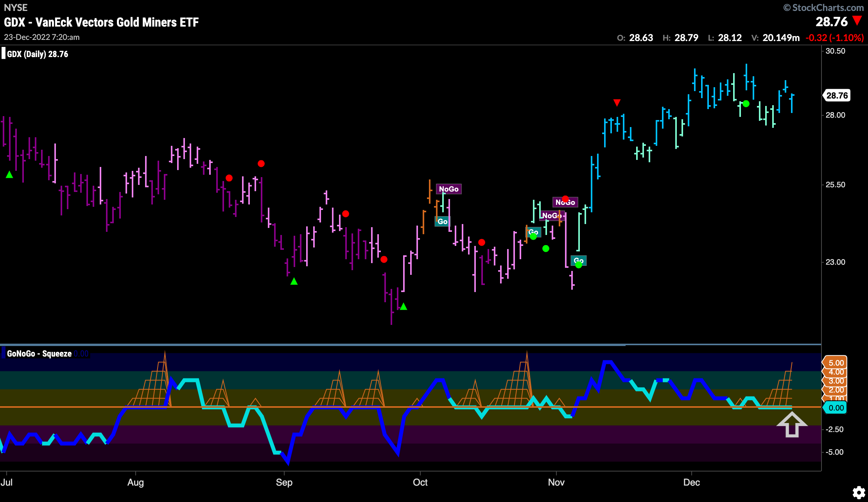This screenshot has height=502, width=868.
Task: Click the green dot marker in mid-December
Action: pyautogui.click(x=746, y=104)
